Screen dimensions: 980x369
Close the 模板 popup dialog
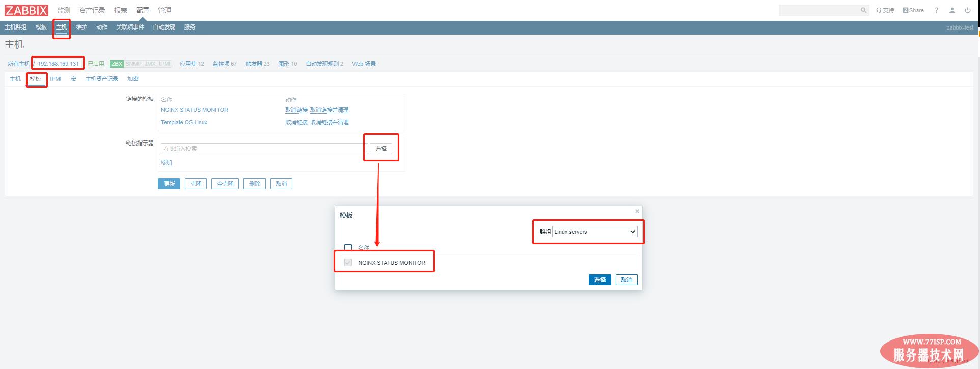pos(637,211)
